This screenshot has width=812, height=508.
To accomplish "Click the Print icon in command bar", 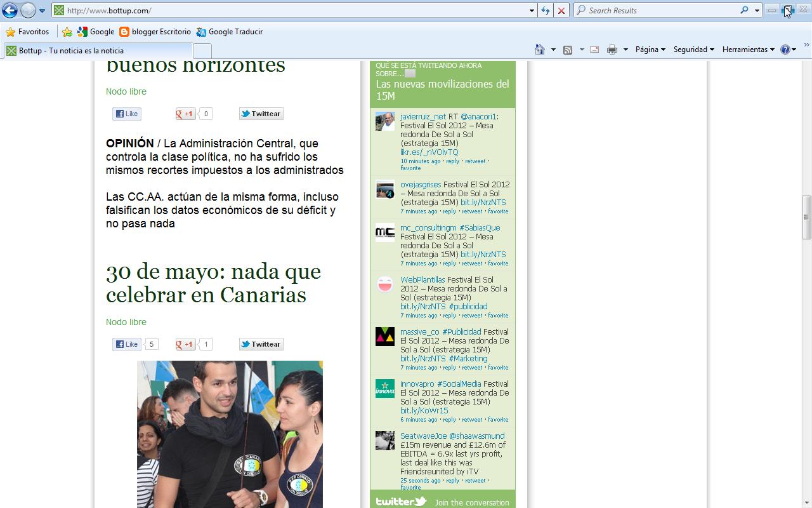I will click(612, 50).
